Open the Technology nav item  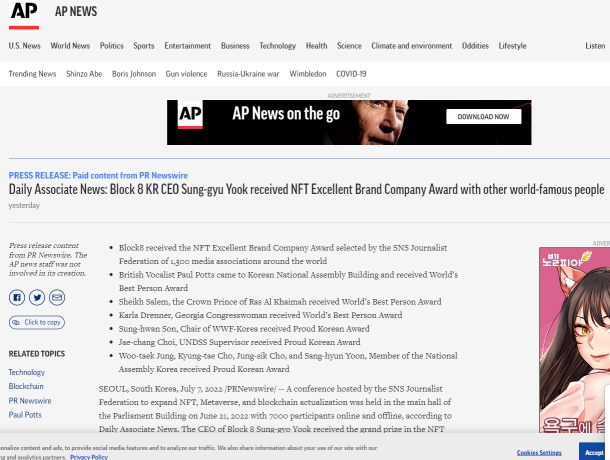277,46
